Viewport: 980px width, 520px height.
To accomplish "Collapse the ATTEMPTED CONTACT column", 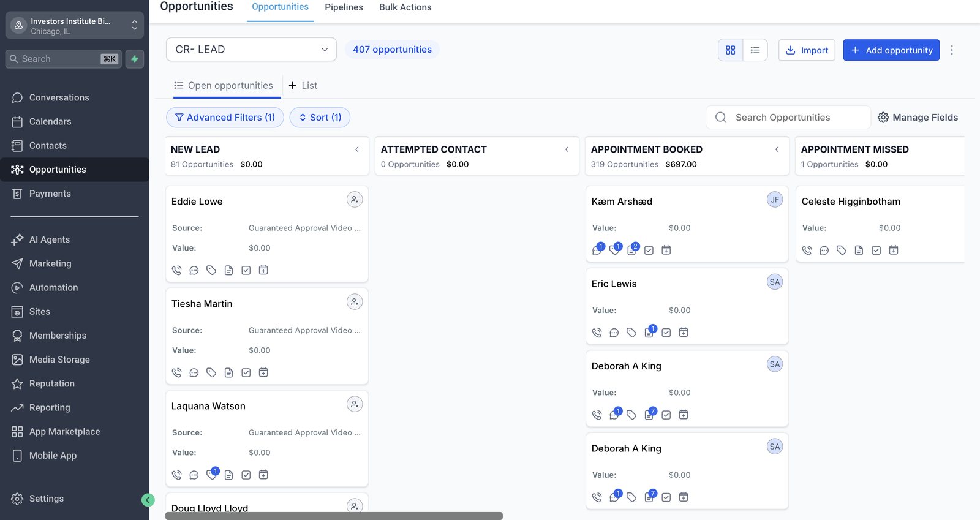I will 567,149.
